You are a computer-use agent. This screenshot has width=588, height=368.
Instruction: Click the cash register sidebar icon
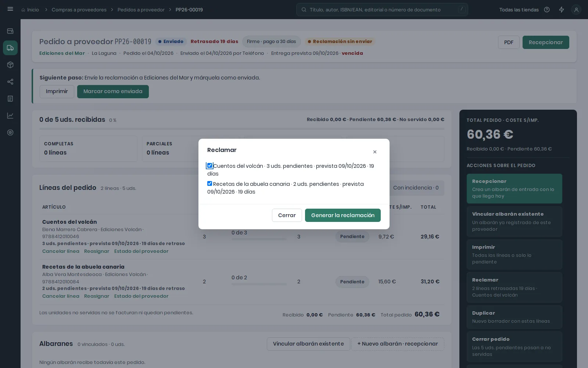tap(10, 31)
